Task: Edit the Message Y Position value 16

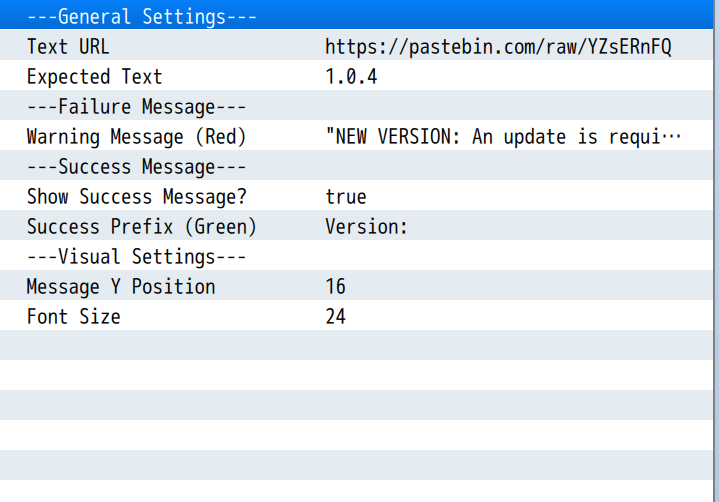Action: 335,287
